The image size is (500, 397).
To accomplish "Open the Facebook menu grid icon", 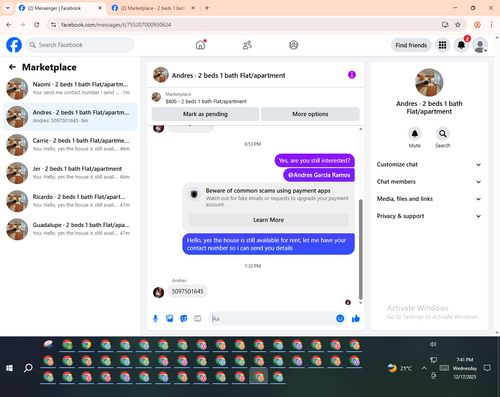I will pos(442,45).
